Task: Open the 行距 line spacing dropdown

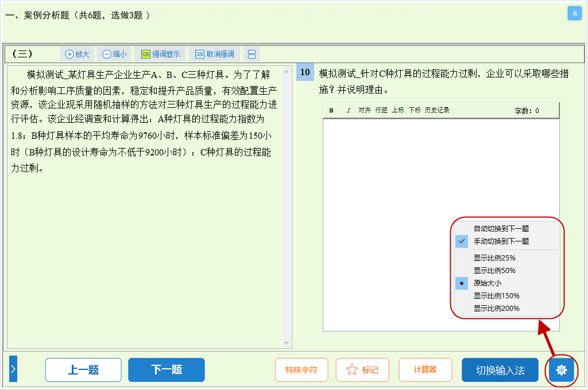Action: click(x=381, y=111)
